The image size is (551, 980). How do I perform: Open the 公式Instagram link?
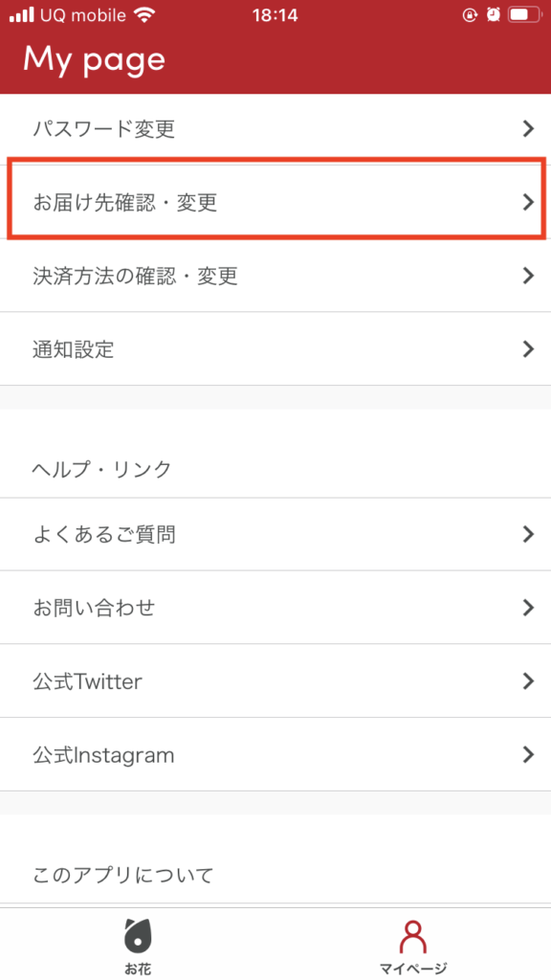click(275, 754)
